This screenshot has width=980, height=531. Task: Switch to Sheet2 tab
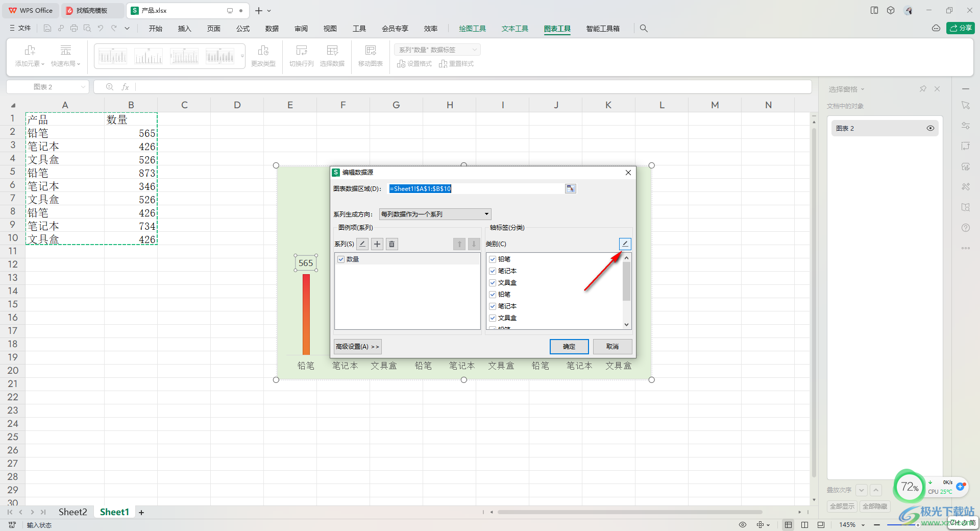pos(73,512)
